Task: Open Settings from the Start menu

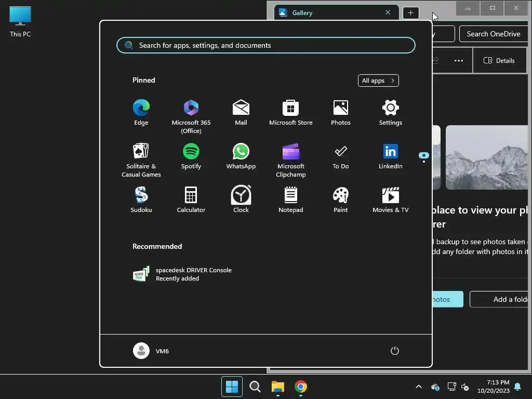Action: click(x=391, y=113)
